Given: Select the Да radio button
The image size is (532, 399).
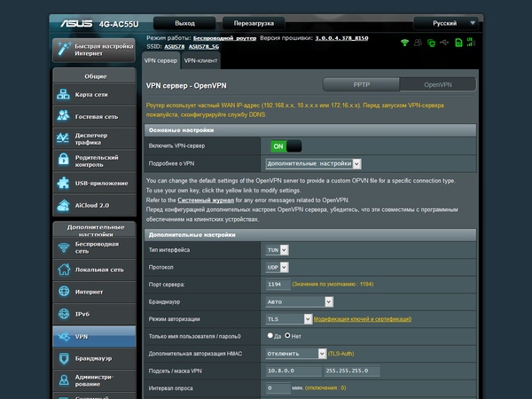Looking at the screenshot, I should pyautogui.click(x=270, y=335).
